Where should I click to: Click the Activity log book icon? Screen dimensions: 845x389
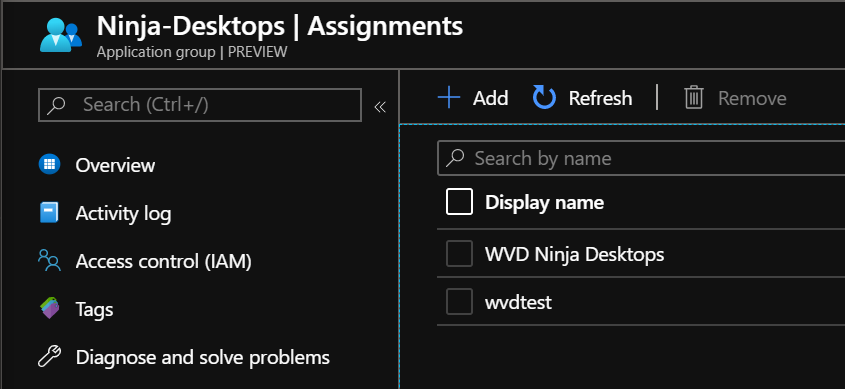pos(50,212)
